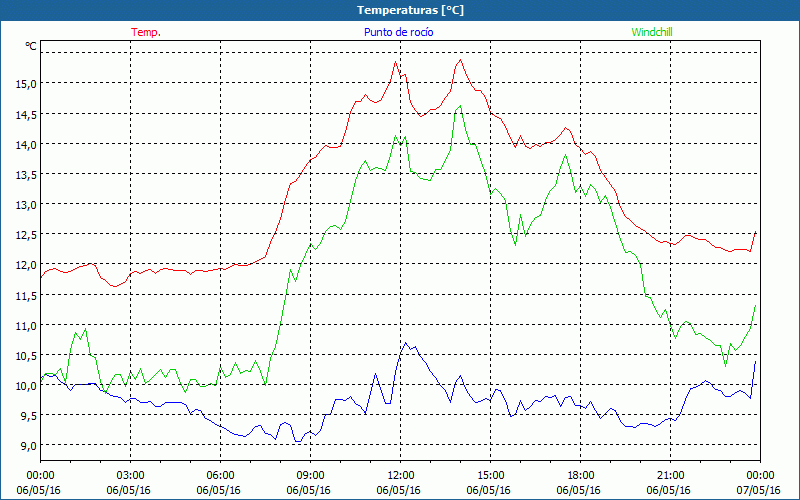Click the 06:00 time axis label

click(x=220, y=476)
